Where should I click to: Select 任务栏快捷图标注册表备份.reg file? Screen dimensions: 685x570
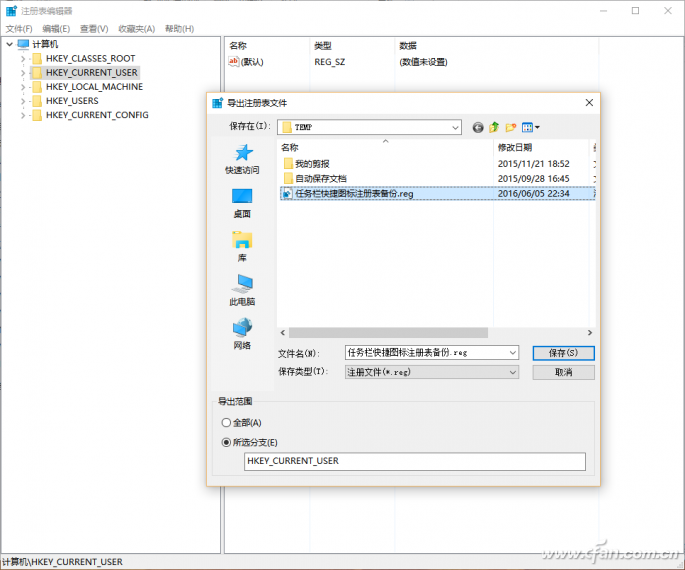click(x=437, y=193)
